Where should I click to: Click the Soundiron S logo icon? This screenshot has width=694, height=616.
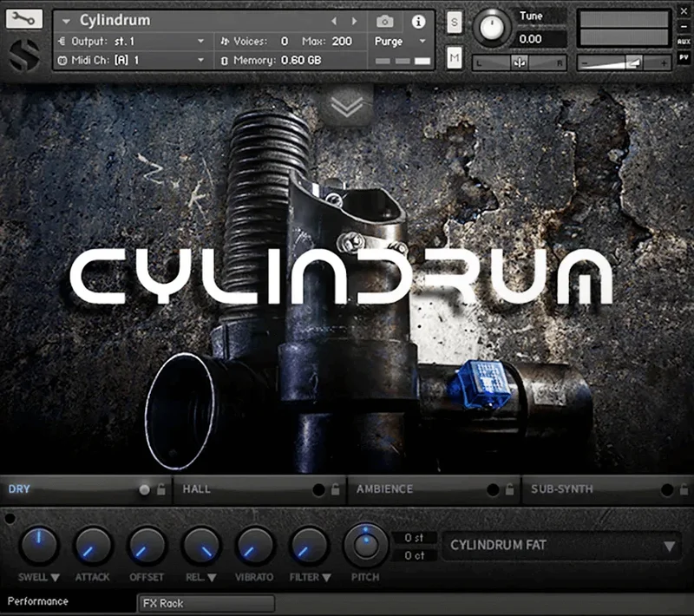coord(24,56)
